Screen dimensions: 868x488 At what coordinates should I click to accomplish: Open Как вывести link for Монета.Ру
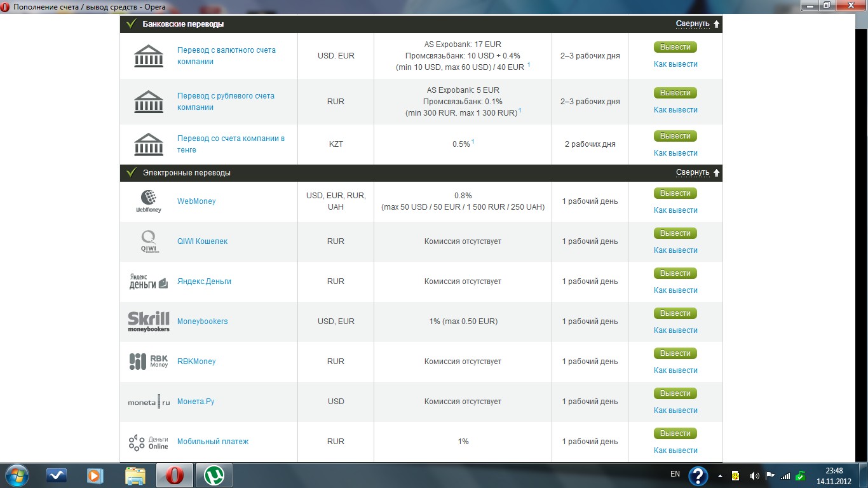coord(675,410)
